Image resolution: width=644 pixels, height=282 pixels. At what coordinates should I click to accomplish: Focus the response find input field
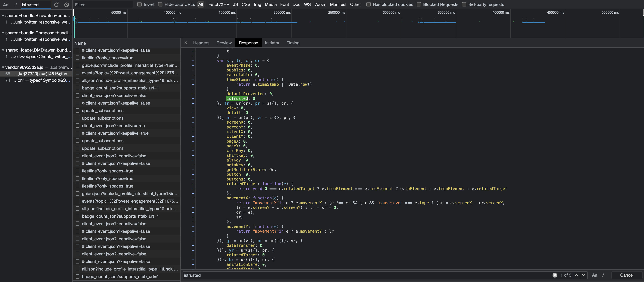coord(367,275)
